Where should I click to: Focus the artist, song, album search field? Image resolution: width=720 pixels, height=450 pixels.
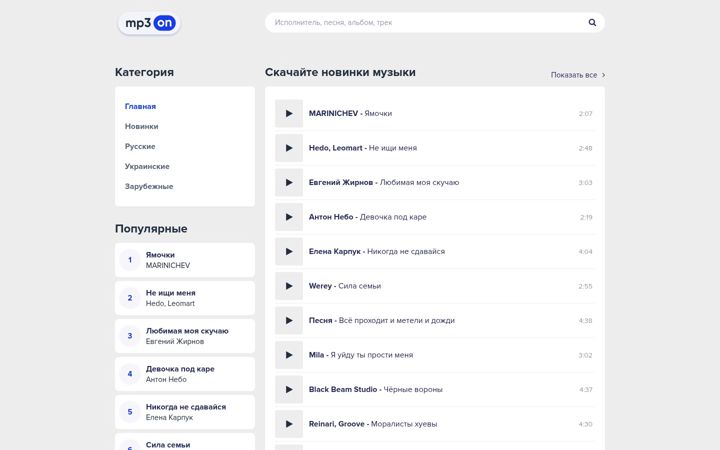click(x=434, y=22)
